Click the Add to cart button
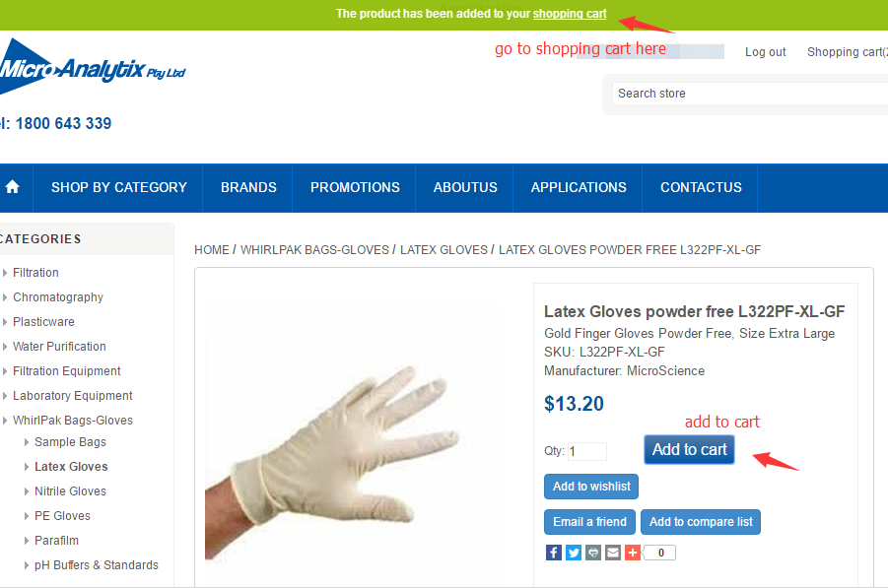Image resolution: width=888 pixels, height=588 pixels. point(689,449)
